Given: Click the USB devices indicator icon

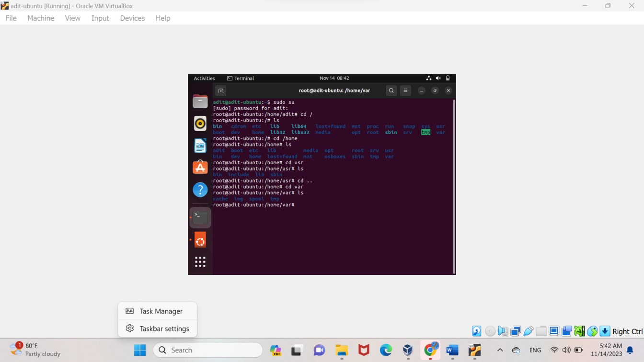Looking at the screenshot, I should coord(529,331).
